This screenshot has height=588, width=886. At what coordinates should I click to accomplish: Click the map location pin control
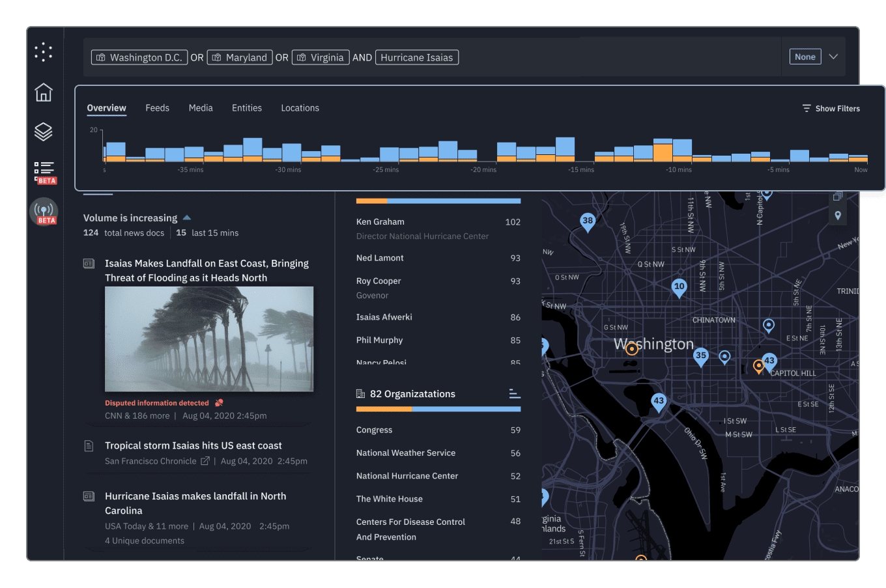(x=838, y=216)
